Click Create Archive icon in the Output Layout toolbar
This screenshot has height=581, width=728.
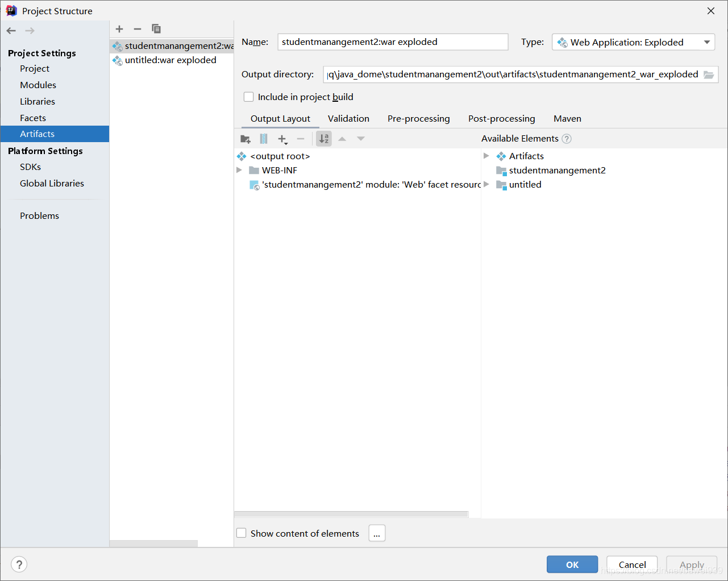click(x=264, y=139)
